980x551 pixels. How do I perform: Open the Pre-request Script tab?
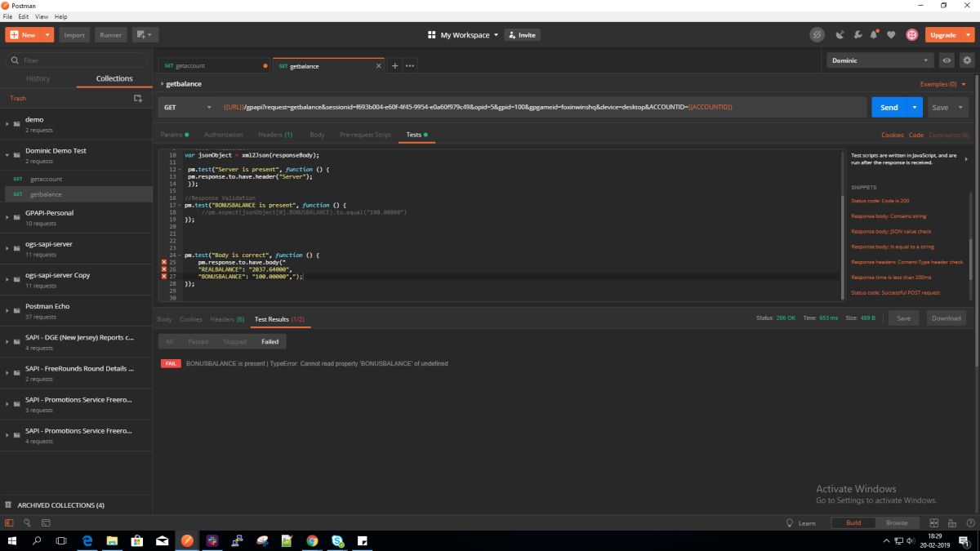tap(365, 134)
